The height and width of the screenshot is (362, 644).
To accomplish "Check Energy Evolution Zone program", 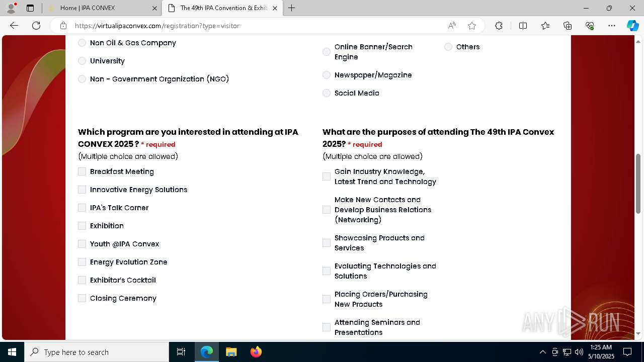I will (x=82, y=262).
